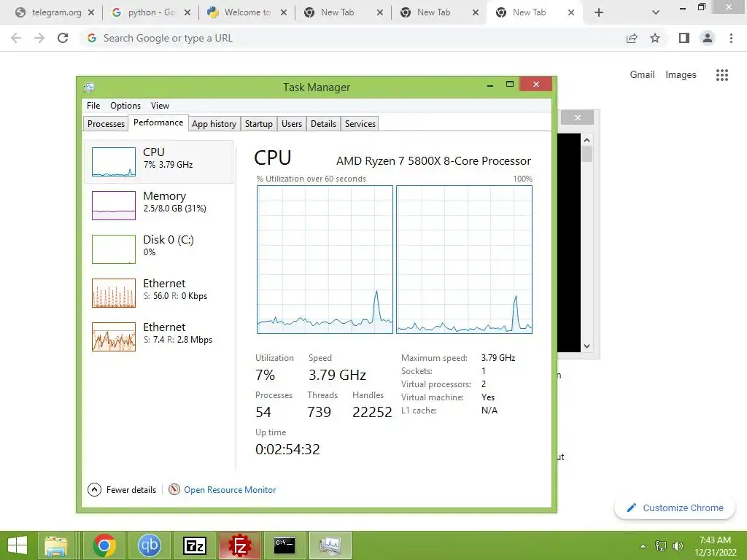Collapse with the Fewer details button
The image size is (747, 560).
(x=122, y=489)
